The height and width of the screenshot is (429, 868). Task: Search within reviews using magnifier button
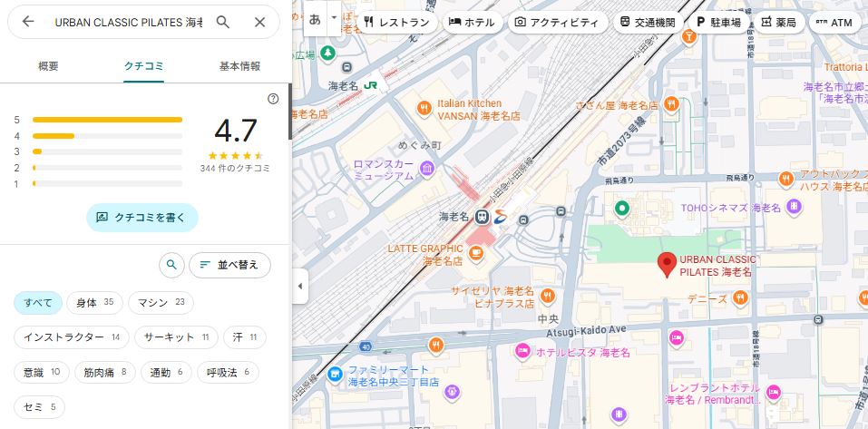(x=171, y=265)
